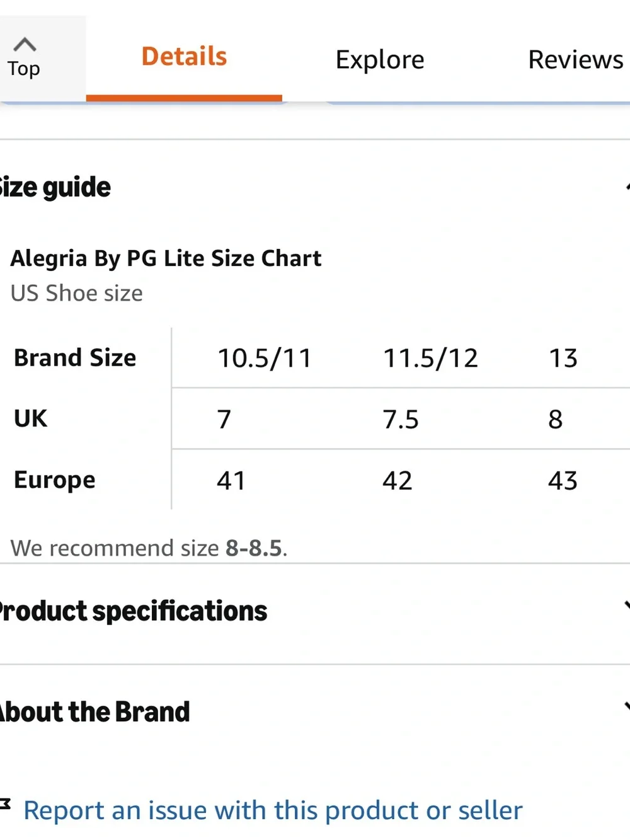Click the UK 7.5 size cell
This screenshot has height=840, width=630.
coord(401,420)
